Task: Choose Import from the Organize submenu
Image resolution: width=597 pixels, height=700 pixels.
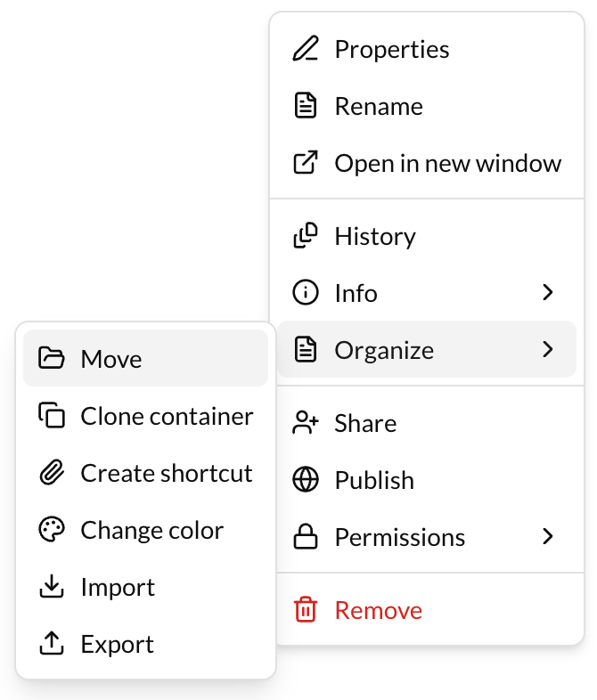Action: [145, 587]
